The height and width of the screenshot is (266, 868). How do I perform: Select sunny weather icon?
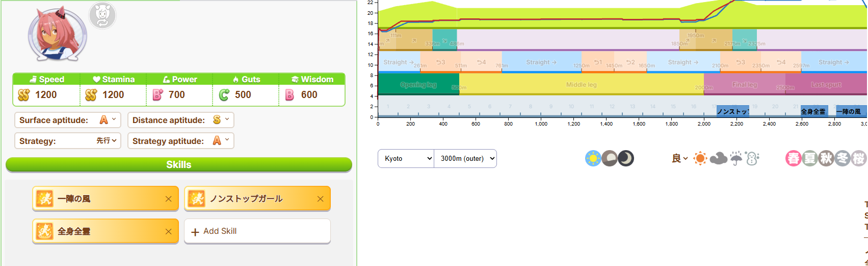[700, 158]
